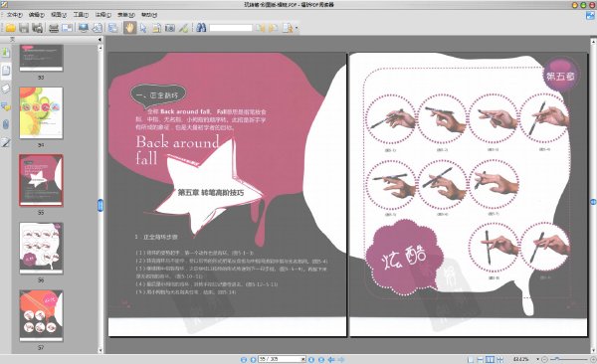Select page 54 thumbnail
This screenshot has width=597, height=364.
point(41,112)
